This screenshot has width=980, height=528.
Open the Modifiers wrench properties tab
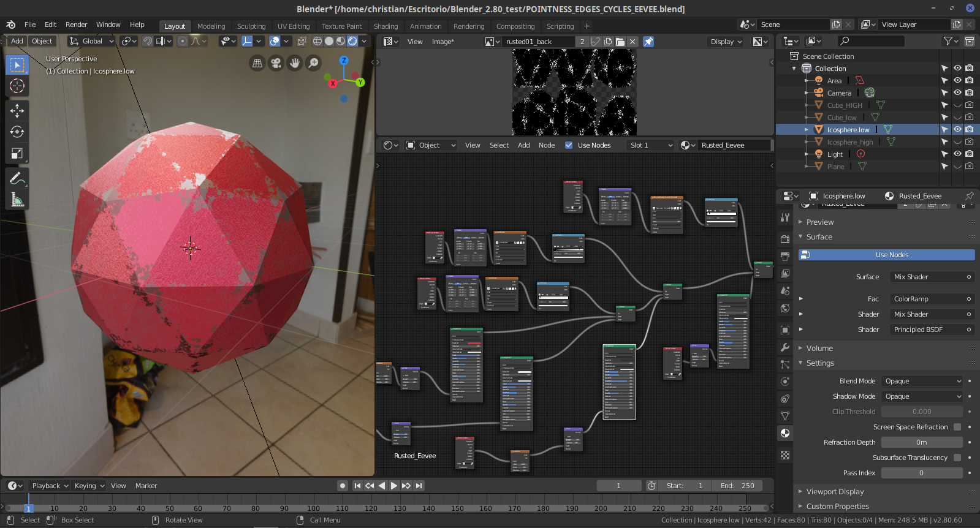coord(785,347)
